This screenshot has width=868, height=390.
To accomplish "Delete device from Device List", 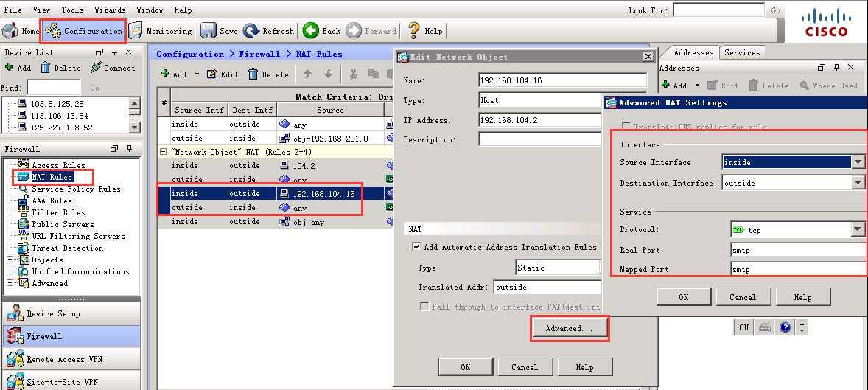I will tap(60, 68).
